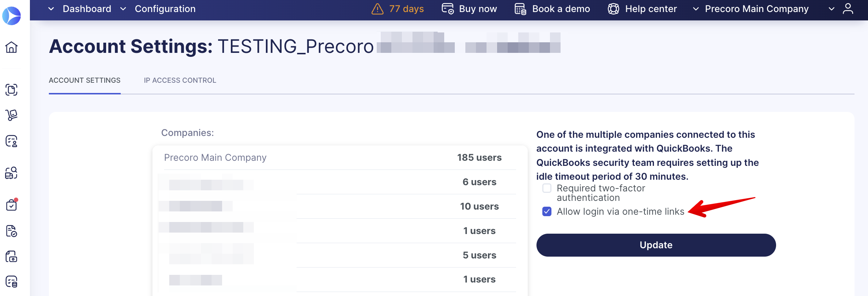The image size is (868, 296).
Task: Enable Required two-factor authentication checkbox
Action: coord(547,188)
